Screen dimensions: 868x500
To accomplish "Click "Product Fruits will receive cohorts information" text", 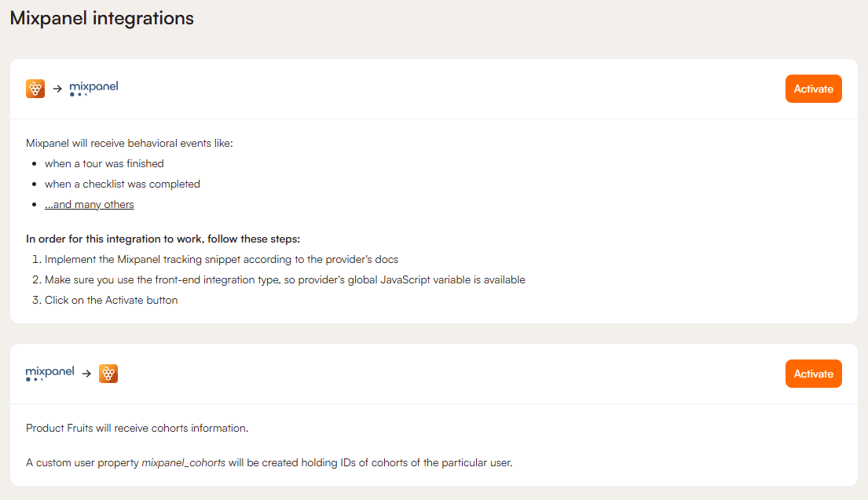I will [x=137, y=429].
